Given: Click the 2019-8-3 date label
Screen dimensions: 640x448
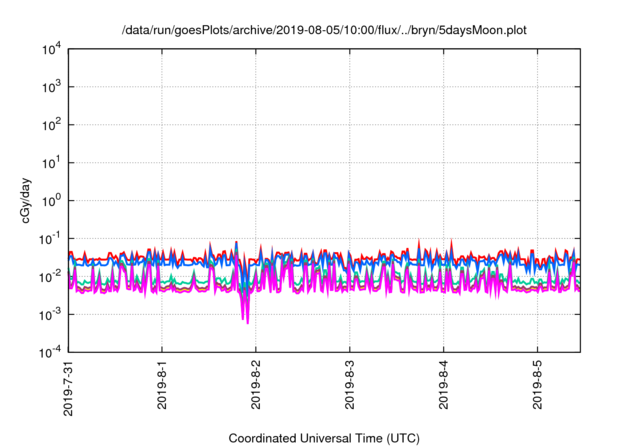Looking at the screenshot, I should [350, 385].
